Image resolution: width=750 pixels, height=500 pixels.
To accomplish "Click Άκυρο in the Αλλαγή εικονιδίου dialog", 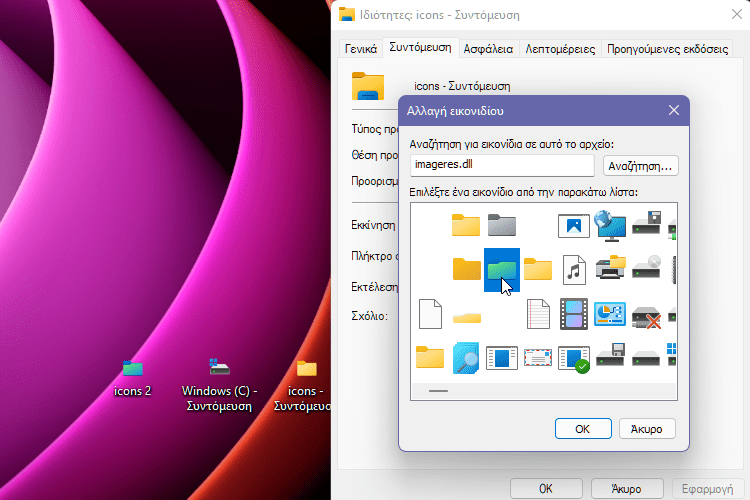I will (x=647, y=429).
